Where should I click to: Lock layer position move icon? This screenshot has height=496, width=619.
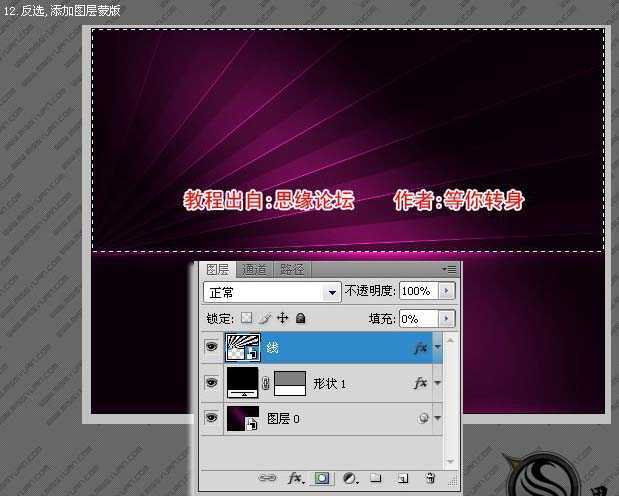click(283, 318)
